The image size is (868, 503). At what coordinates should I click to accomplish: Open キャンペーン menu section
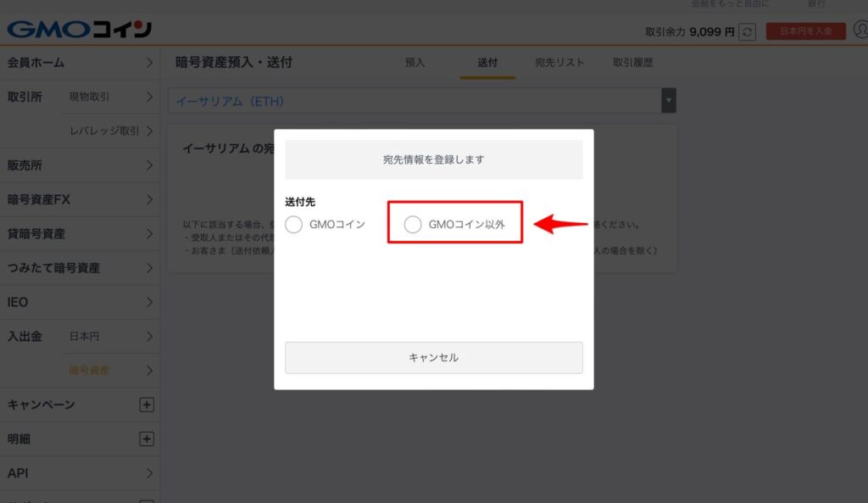point(80,405)
